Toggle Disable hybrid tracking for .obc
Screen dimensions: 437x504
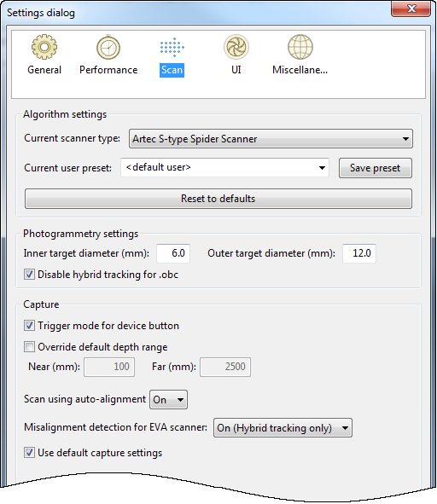29,275
